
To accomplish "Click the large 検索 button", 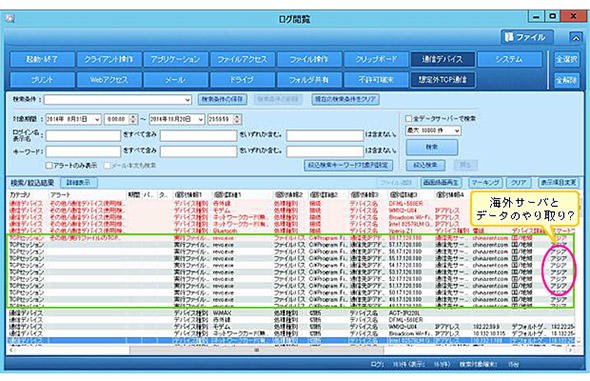I will coord(432,147).
